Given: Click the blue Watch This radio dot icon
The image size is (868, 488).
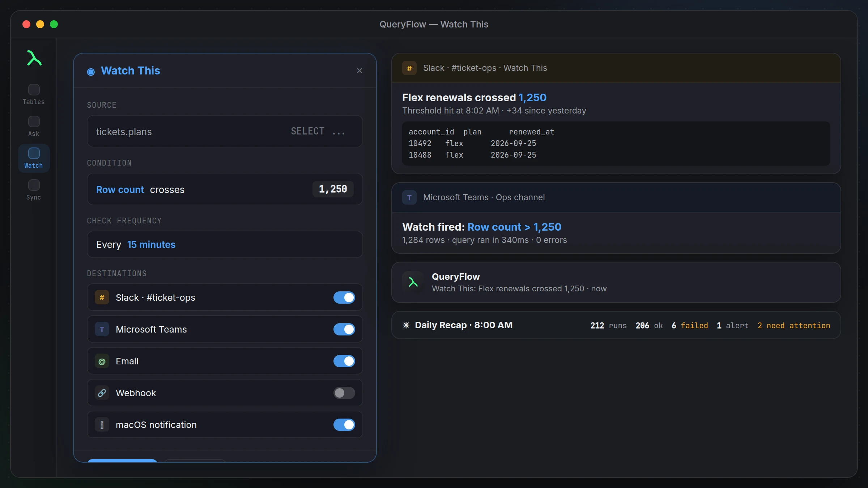Looking at the screenshot, I should [91, 72].
